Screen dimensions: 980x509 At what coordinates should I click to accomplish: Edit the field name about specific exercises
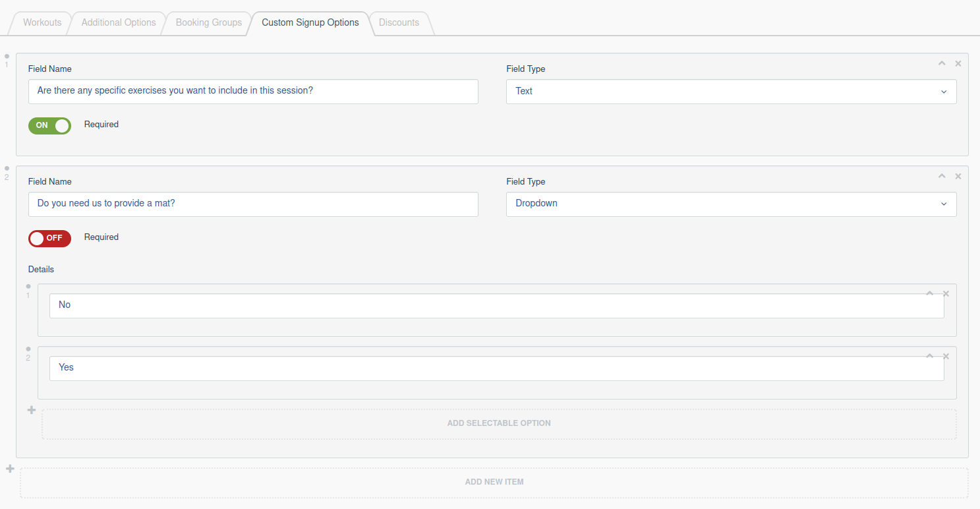[253, 92]
